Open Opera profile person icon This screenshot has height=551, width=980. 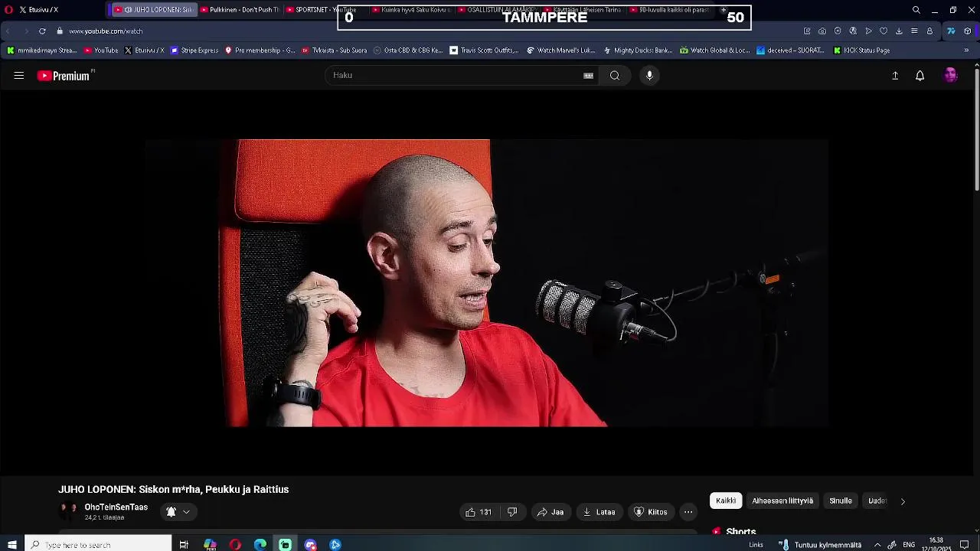pyautogui.click(x=929, y=31)
